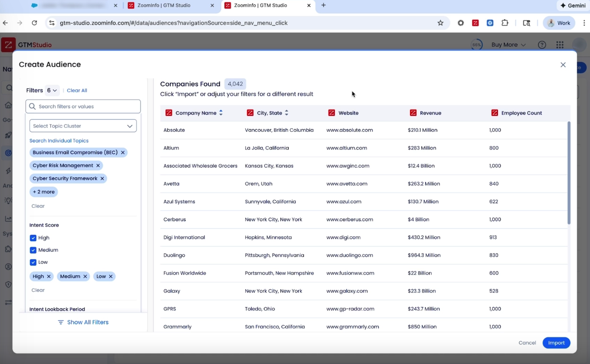Bookmark this page with star icon
Viewport: 590px width, 364px height.
440,23
